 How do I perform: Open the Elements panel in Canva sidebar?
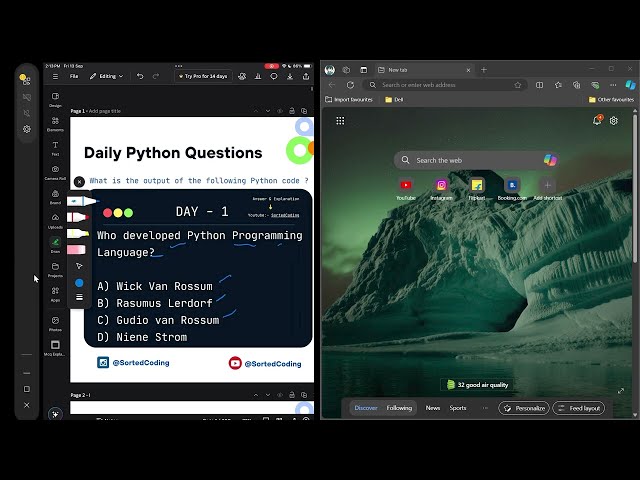coord(55,123)
